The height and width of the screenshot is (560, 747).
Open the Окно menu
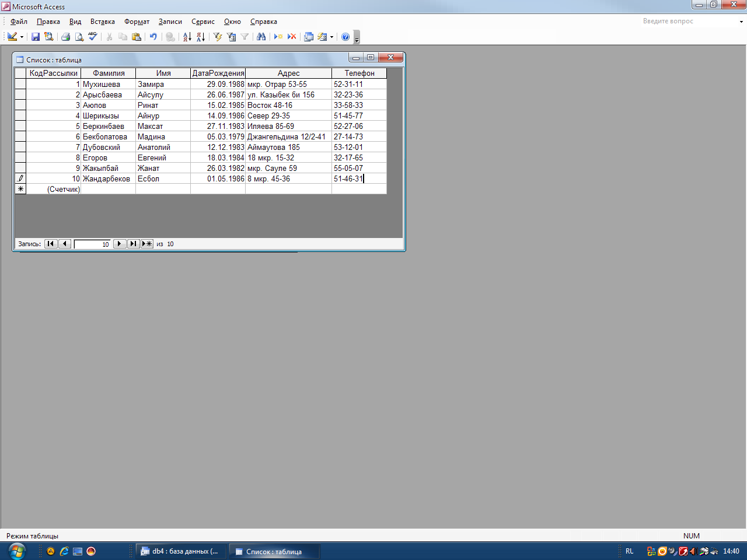232,22
